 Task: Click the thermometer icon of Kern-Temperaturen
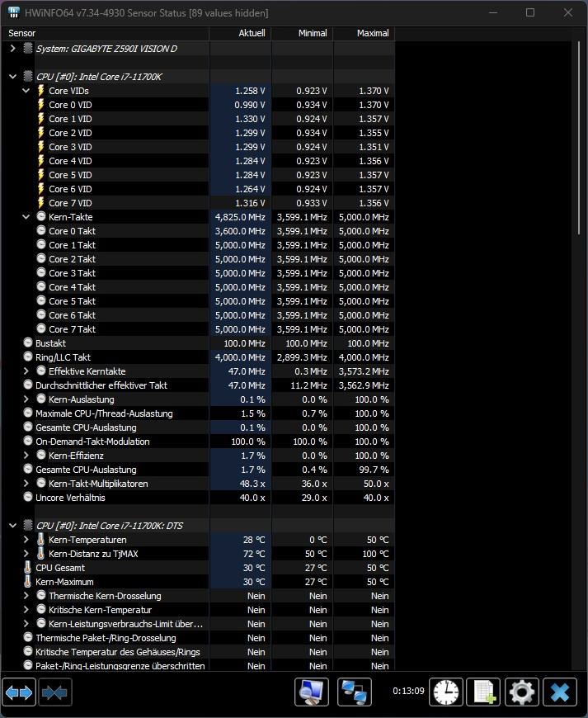[40, 540]
